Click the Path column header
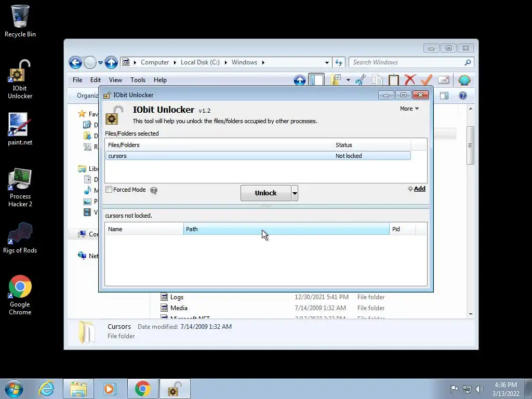This screenshot has width=532, height=399. (x=286, y=229)
